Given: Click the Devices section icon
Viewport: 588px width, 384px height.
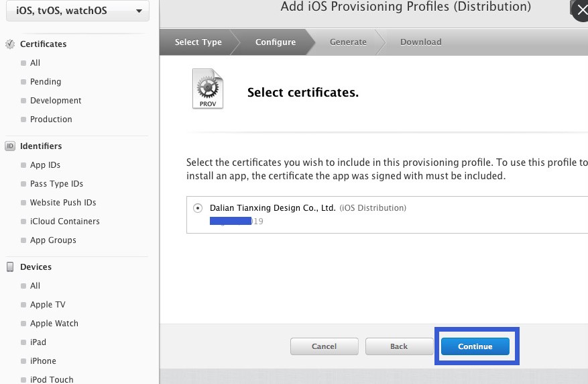Looking at the screenshot, I should click(x=10, y=267).
